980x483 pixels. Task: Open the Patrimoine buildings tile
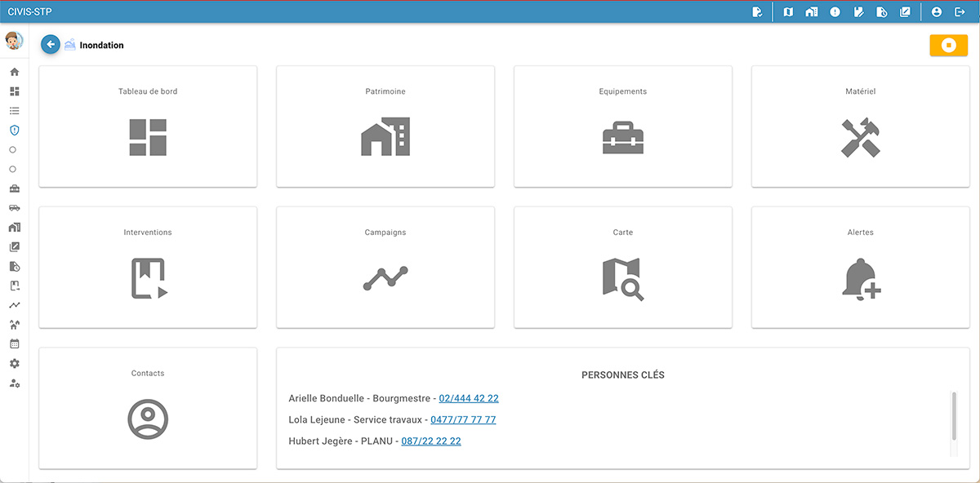pyautogui.click(x=385, y=126)
